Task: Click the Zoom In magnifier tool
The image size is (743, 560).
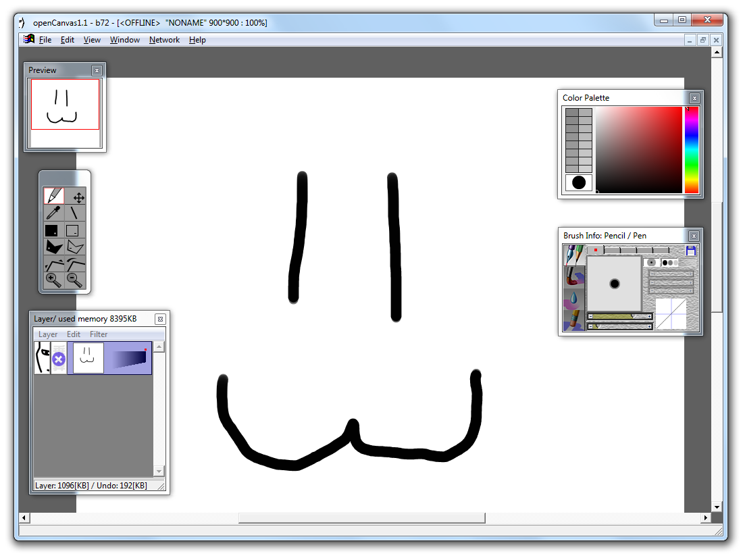Action: [54, 280]
